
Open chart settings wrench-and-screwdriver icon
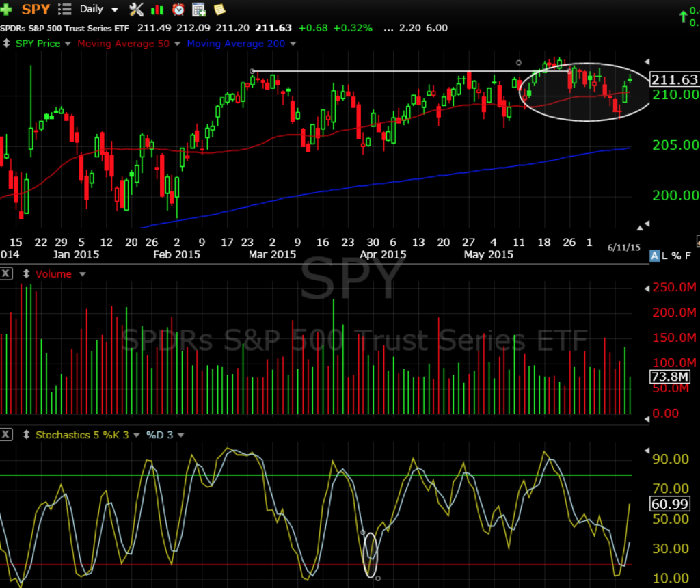(136, 9)
